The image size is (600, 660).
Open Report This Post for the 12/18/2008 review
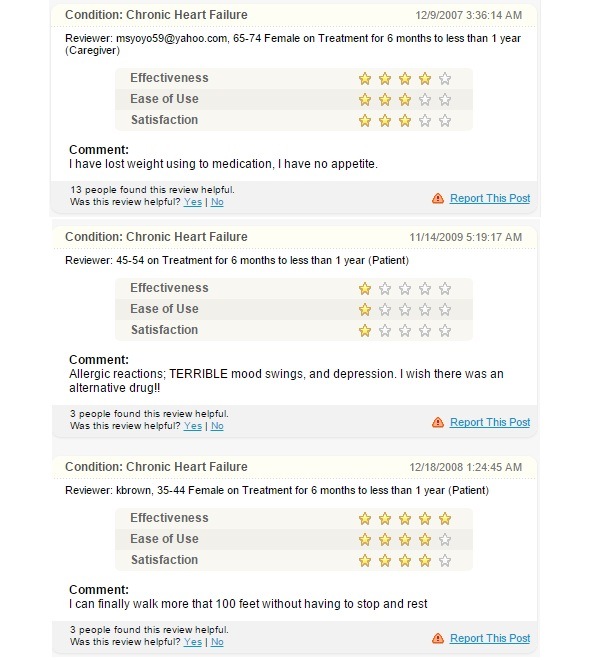point(490,639)
